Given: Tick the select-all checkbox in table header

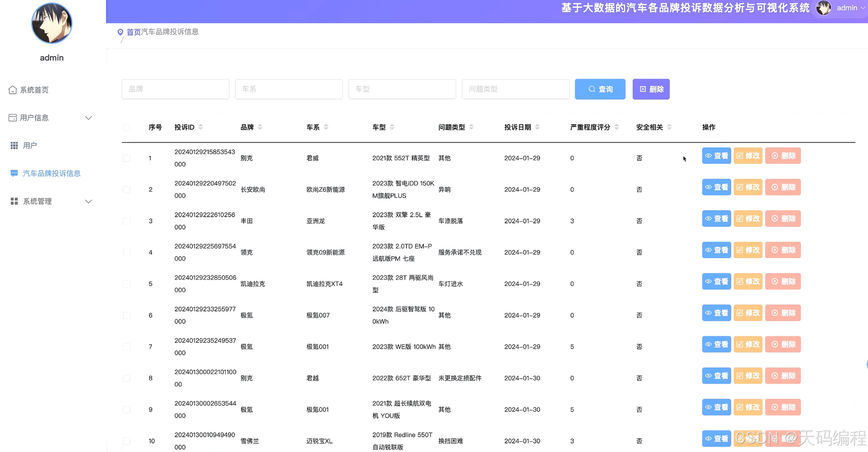Looking at the screenshot, I should (127, 127).
